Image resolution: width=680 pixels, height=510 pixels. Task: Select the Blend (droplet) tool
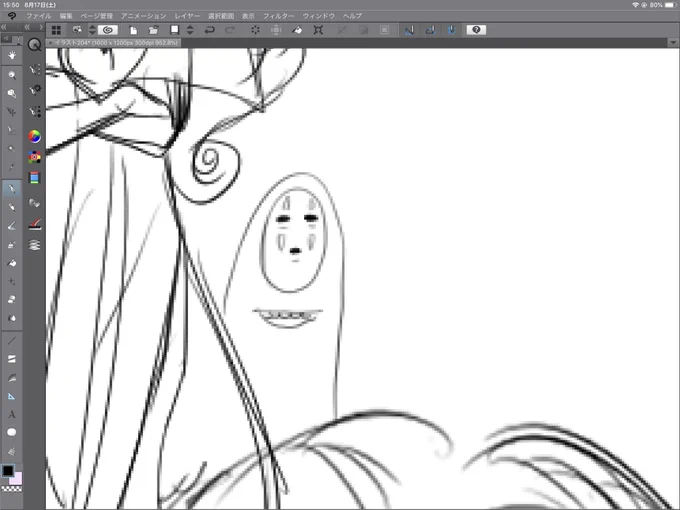[12, 318]
